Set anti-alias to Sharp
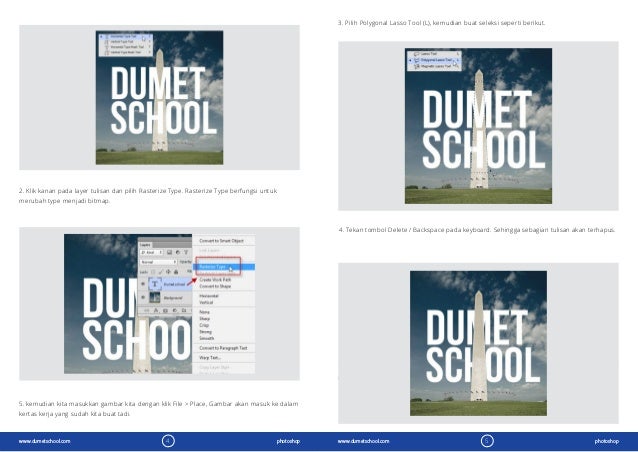Viewport: 638px width, 452px height. [205, 319]
